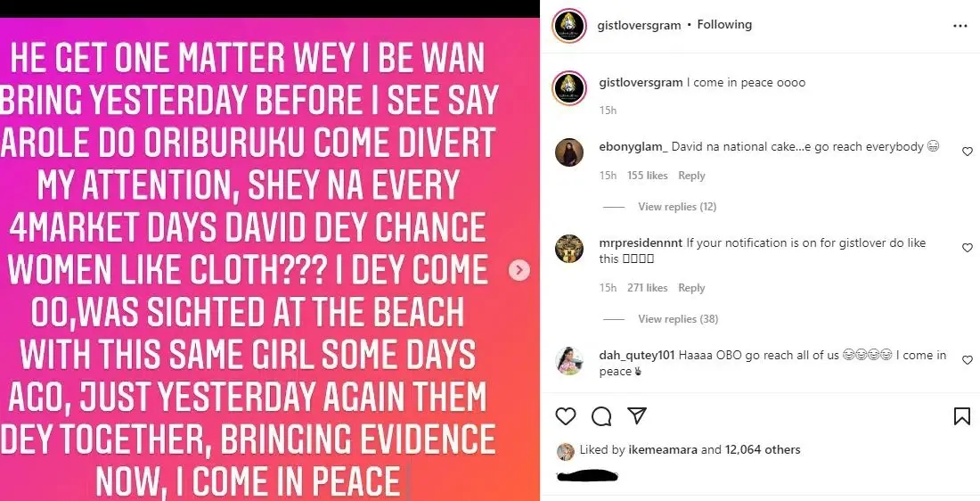Like the post with the heart icon
The image size is (980, 501).
tap(565, 416)
